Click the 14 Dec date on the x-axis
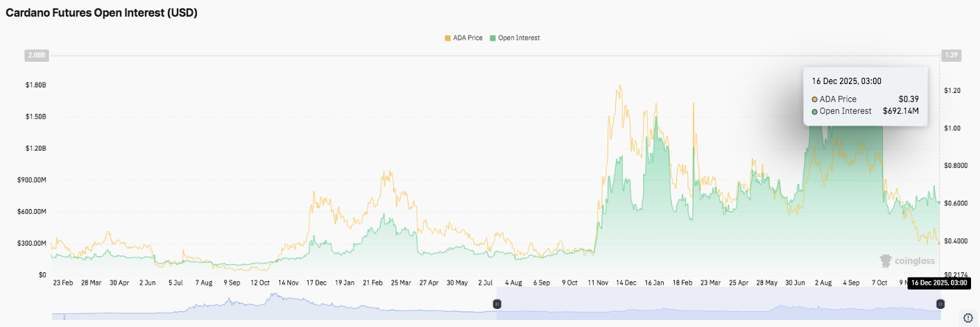This screenshot has height=327, width=980. 626,283
